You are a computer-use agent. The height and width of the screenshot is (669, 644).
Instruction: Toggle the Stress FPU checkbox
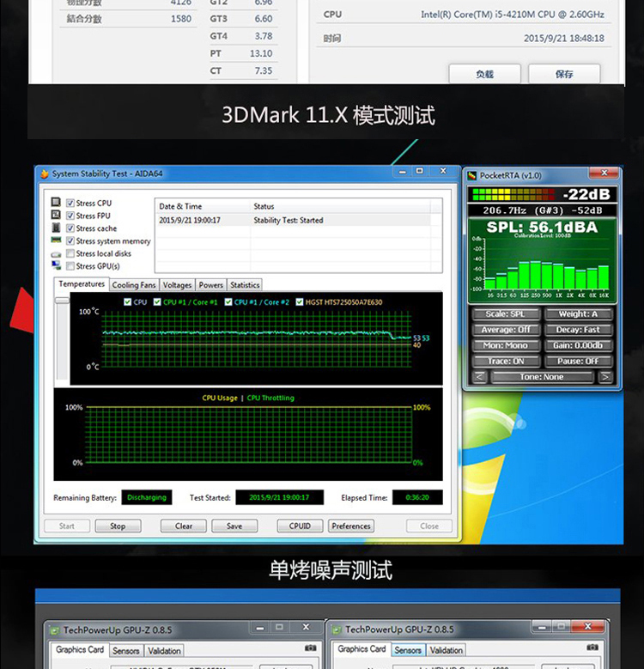(x=70, y=216)
